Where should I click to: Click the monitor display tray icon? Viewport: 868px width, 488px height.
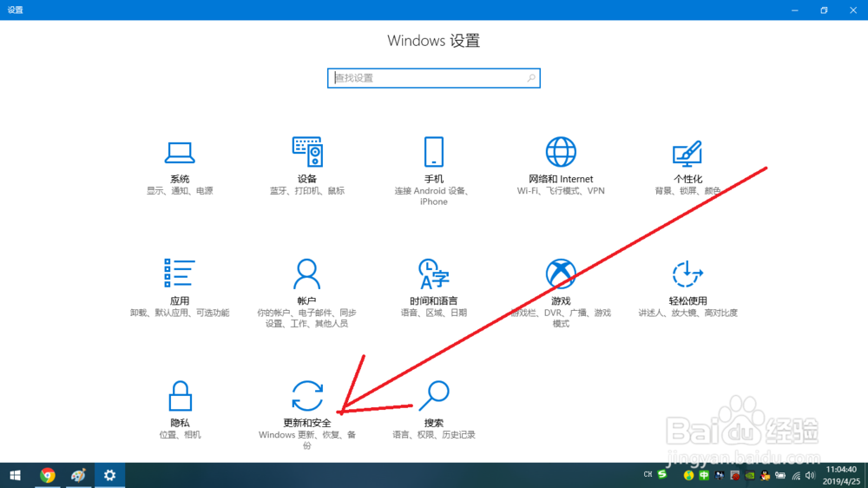pos(719,475)
